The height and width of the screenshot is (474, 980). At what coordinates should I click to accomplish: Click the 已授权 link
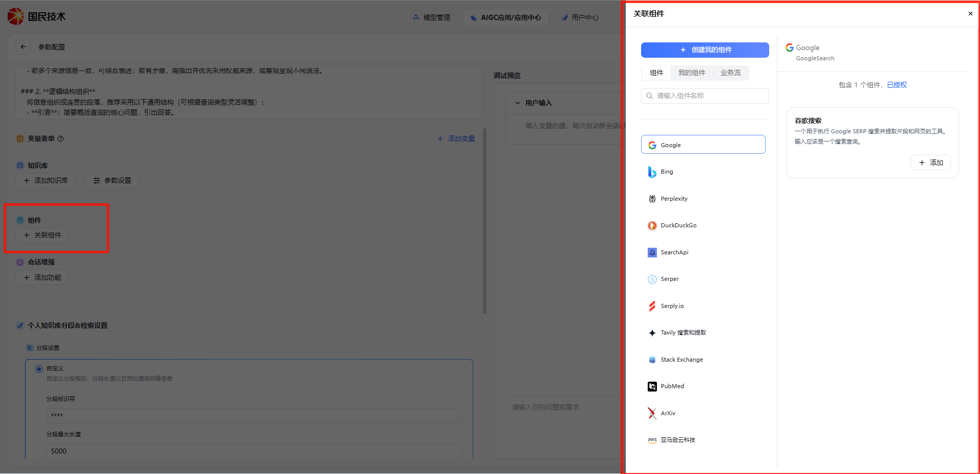pyautogui.click(x=897, y=85)
